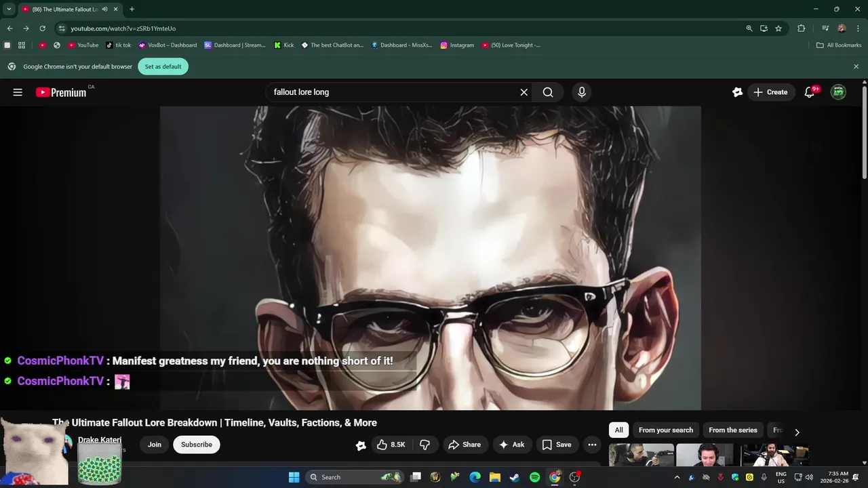Go to the YouTube Premium home logo
Viewport: 868px width, 488px height.
[61, 92]
